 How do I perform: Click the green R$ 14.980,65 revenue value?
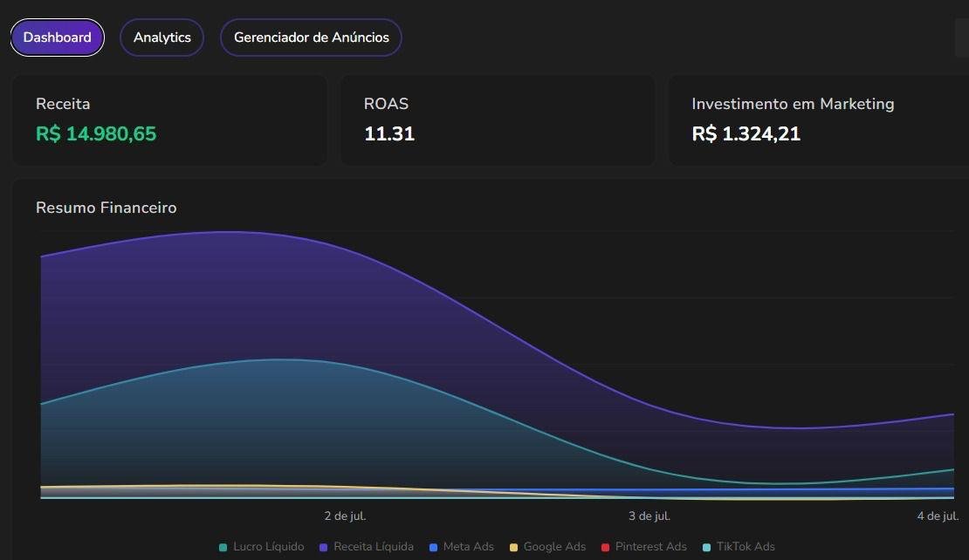[x=96, y=133]
